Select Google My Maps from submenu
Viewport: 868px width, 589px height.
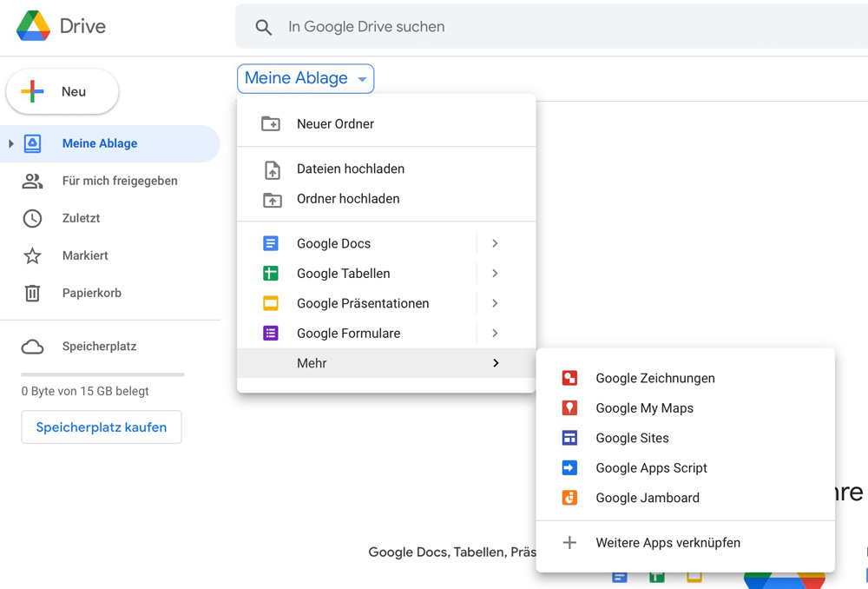(x=686, y=407)
